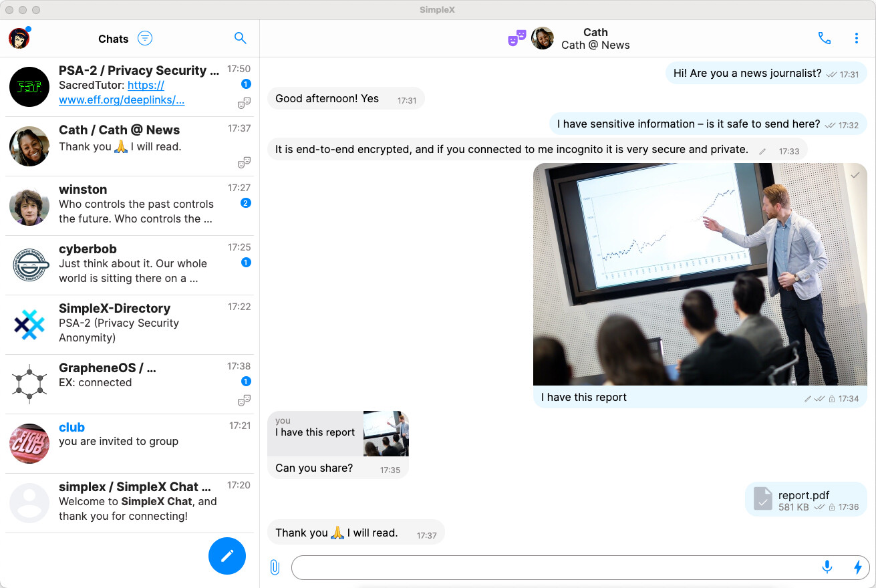Compose a new chat with pencil button
Screen dimensions: 876x588
pyautogui.click(x=227, y=556)
